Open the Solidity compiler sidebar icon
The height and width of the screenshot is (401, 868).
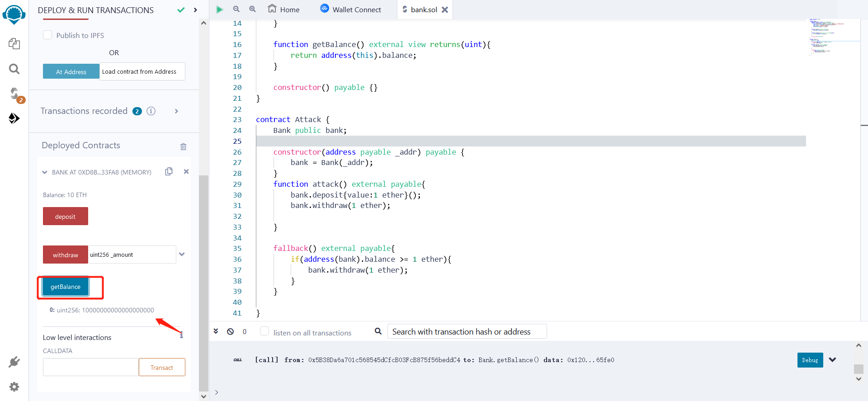tap(15, 94)
